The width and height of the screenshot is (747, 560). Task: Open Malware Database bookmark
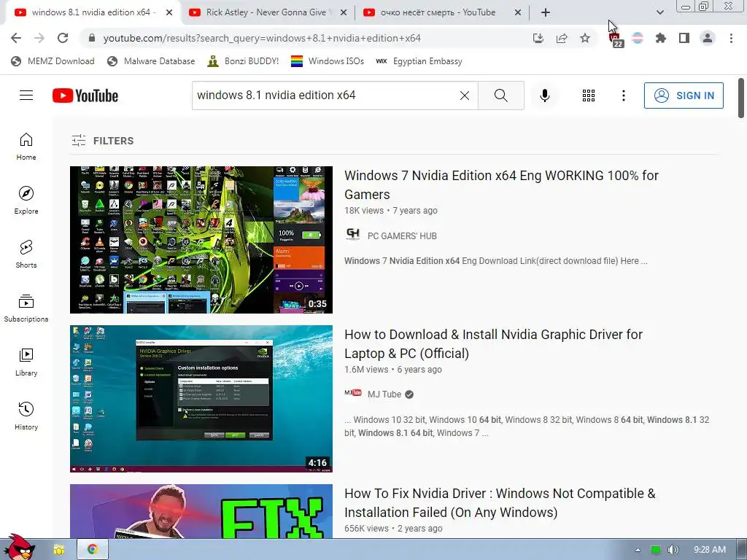152,61
